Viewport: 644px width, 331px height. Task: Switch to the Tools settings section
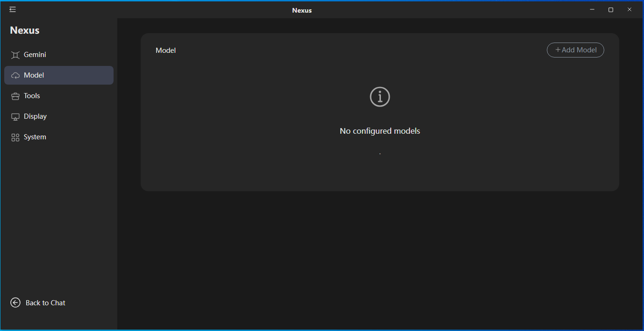pos(31,95)
